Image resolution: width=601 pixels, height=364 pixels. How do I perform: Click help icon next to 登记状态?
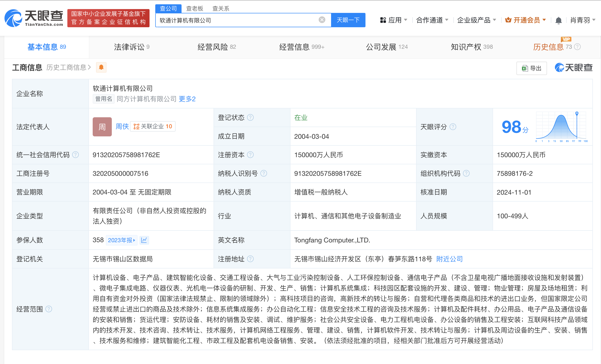coord(250,118)
